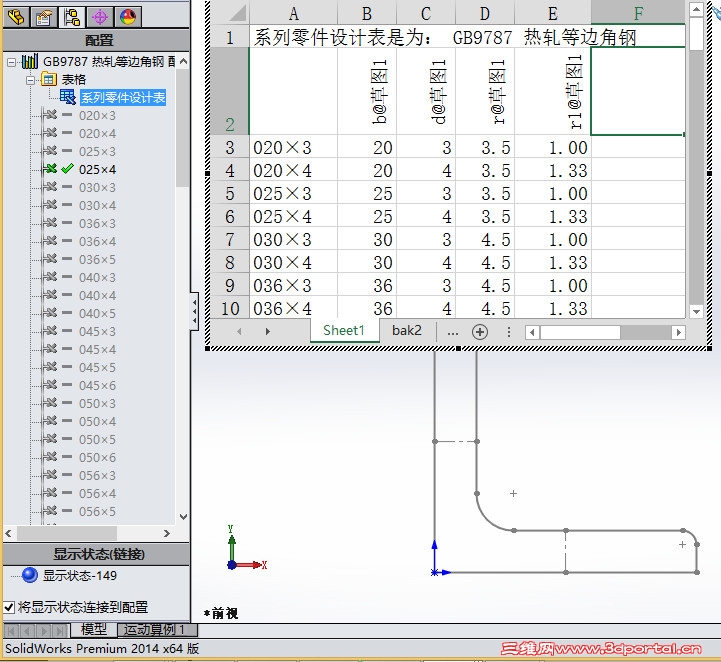The image size is (721, 662).
Task: Open the DisplayManager color sphere tab
Action: tap(128, 17)
